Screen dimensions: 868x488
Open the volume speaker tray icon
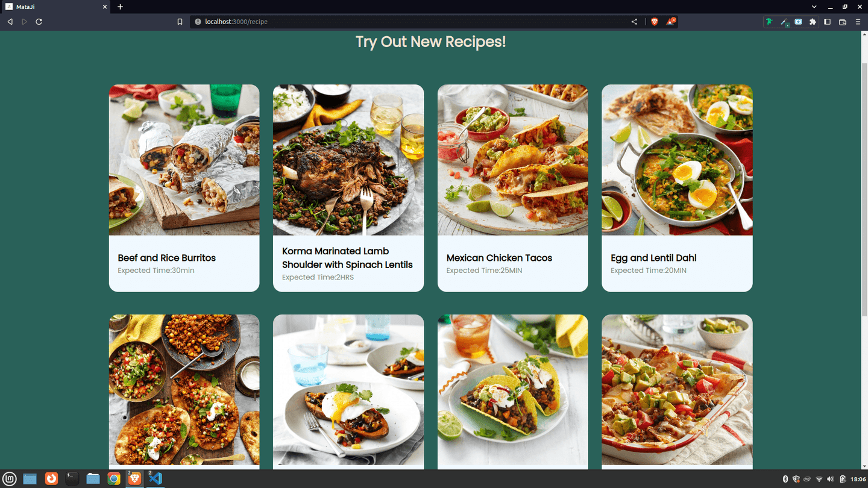831,479
